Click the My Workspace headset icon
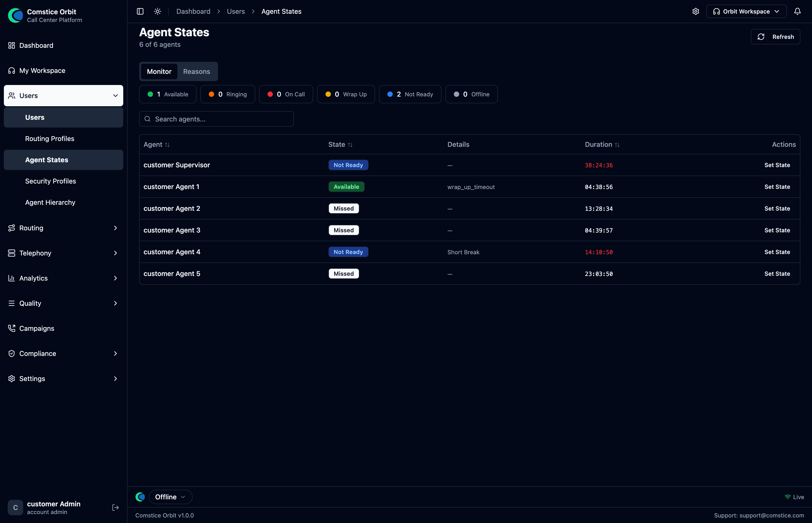Image resolution: width=812 pixels, height=523 pixels. (12, 71)
